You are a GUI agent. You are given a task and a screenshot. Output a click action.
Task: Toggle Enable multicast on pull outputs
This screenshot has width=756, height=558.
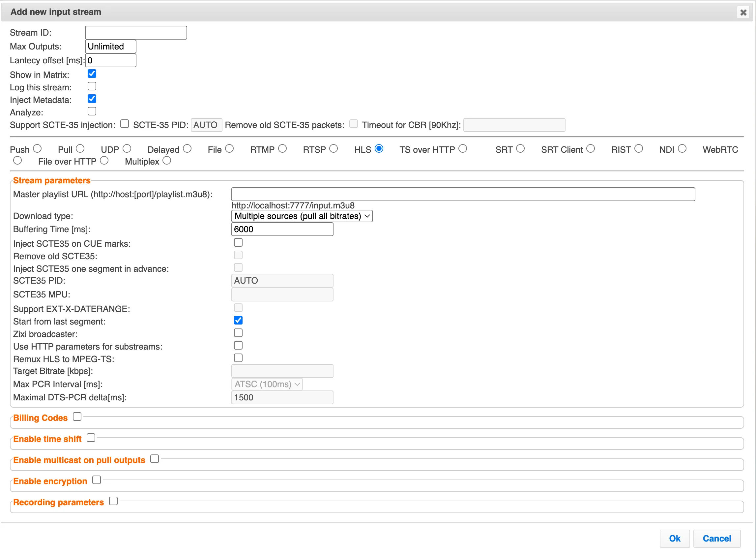[x=155, y=459]
